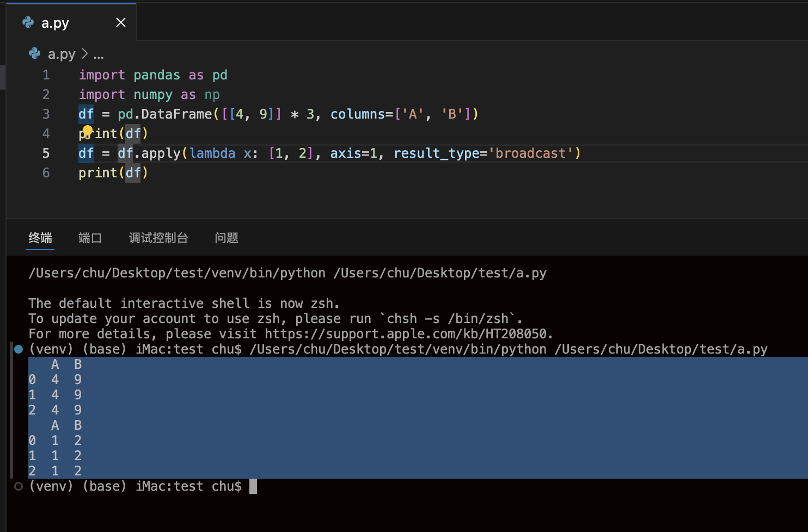
Task: Place cursor on the 'broadcast' string in line 5
Action: [530, 153]
